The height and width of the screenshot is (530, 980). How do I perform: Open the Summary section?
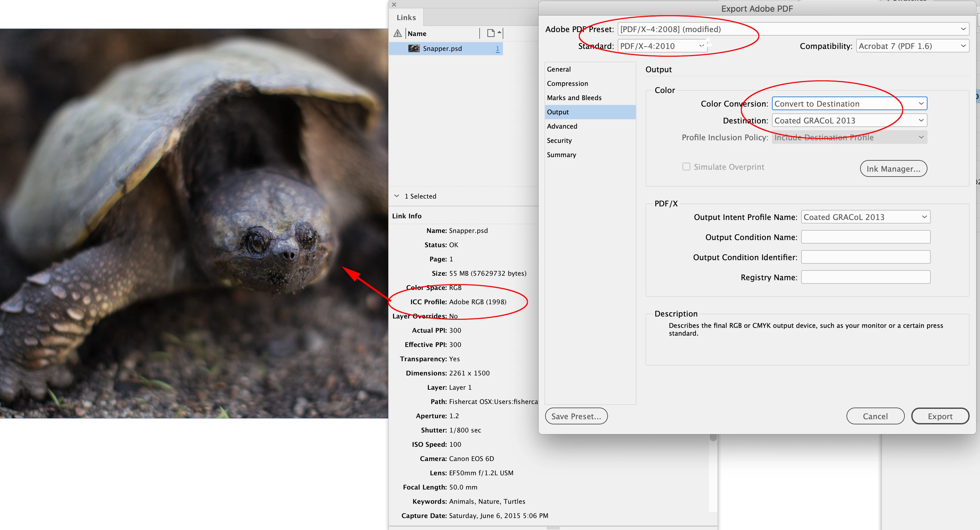[561, 155]
